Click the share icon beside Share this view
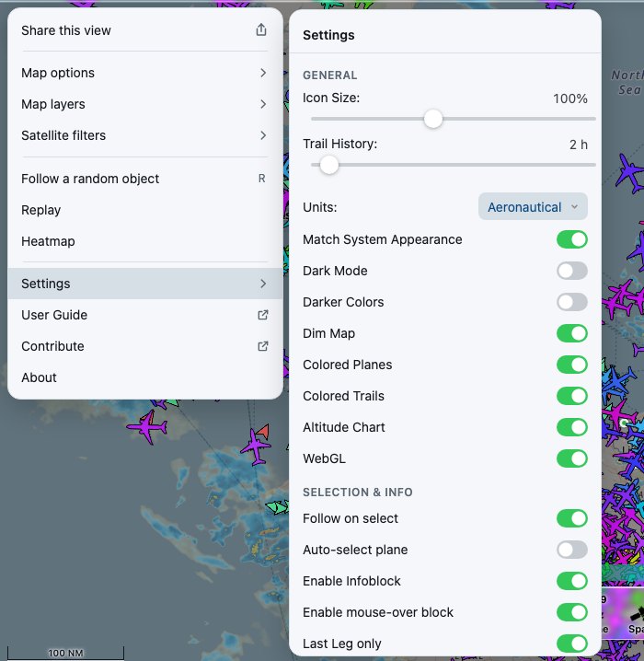The image size is (644, 661). tap(261, 30)
